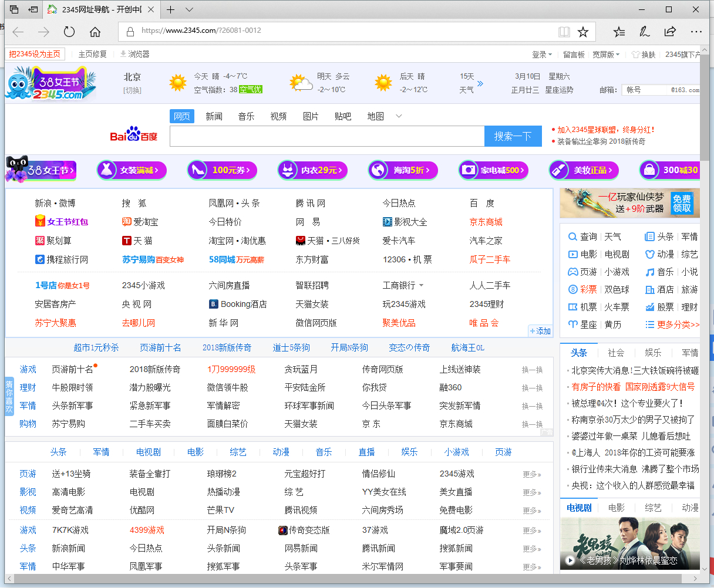Click the share icon in toolbar
Screen dimensions: 714x588
[670, 32]
